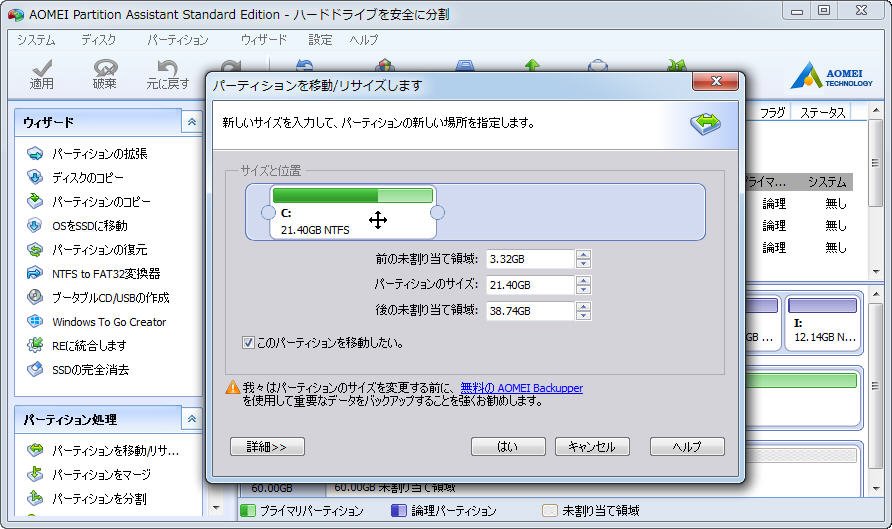This screenshot has height=529, width=892.
Task: Toggle このパーティションを移動したい checkbox
Action: pos(248,343)
